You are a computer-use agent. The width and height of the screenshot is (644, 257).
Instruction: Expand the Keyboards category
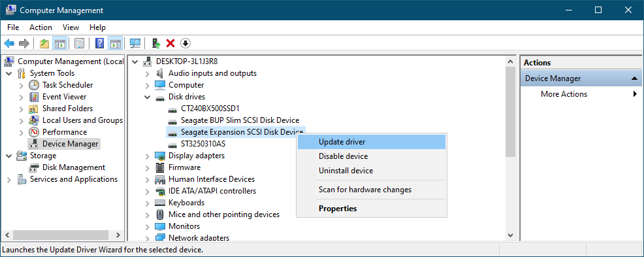click(148, 203)
